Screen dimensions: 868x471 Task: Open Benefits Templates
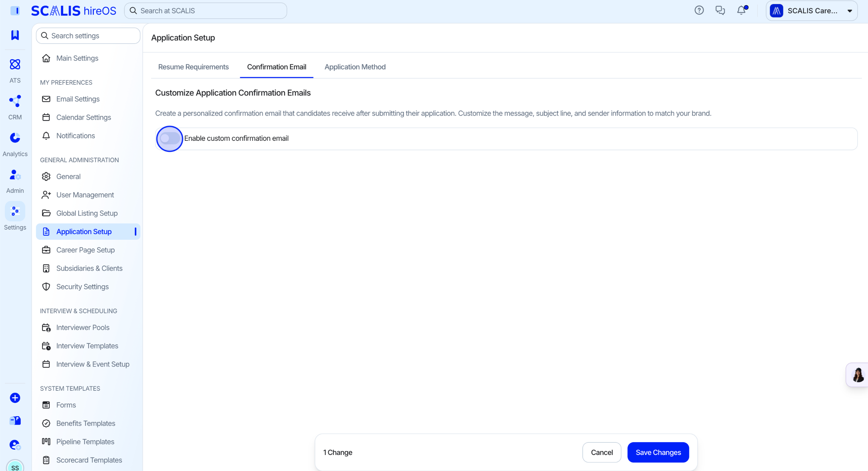(88, 423)
